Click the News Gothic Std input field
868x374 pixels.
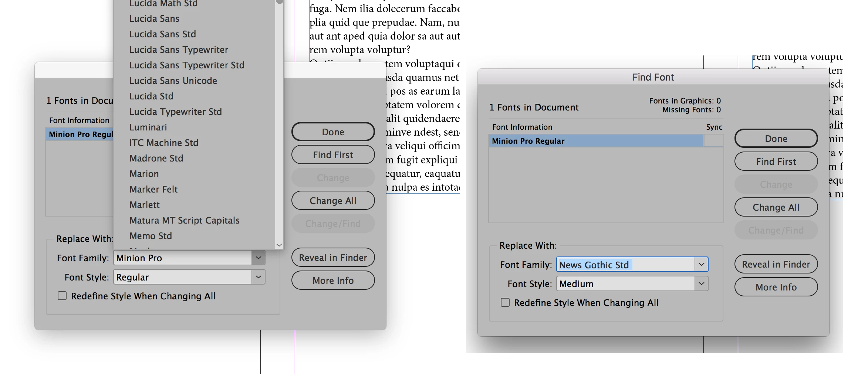coord(625,264)
